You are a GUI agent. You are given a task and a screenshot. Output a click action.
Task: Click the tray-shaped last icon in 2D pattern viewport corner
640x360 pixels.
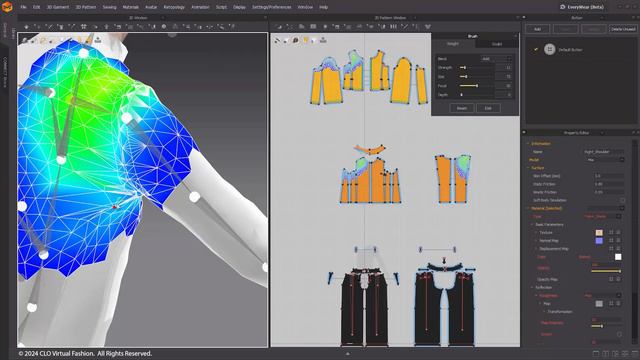tap(323, 40)
